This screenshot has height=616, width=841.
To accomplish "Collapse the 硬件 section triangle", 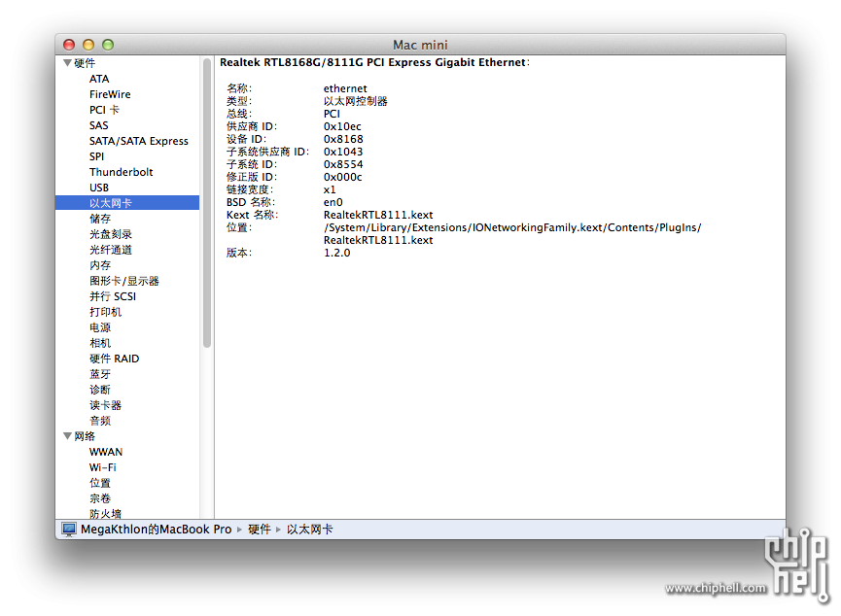I will coord(68,63).
